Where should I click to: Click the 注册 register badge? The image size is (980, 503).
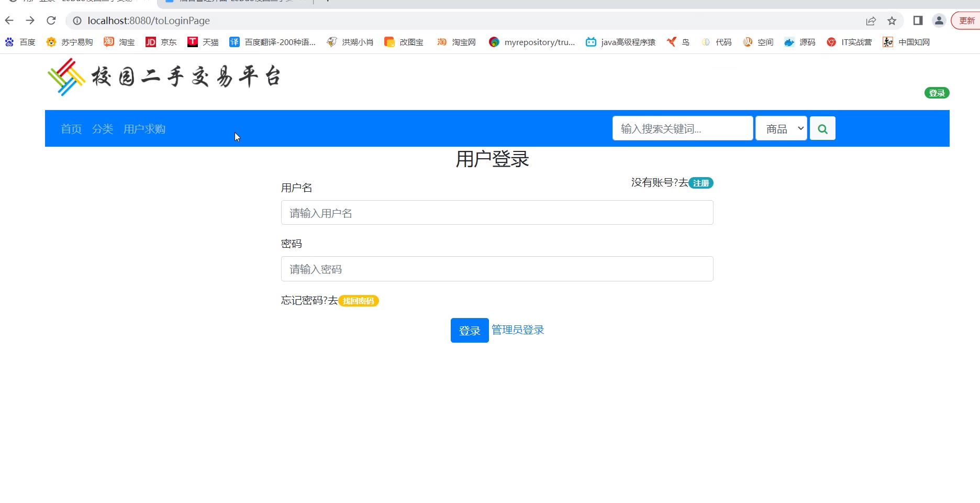(x=701, y=183)
